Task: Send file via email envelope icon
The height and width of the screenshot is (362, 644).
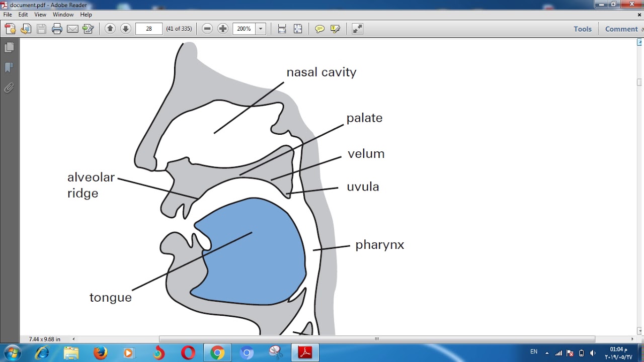Action: coord(72,29)
